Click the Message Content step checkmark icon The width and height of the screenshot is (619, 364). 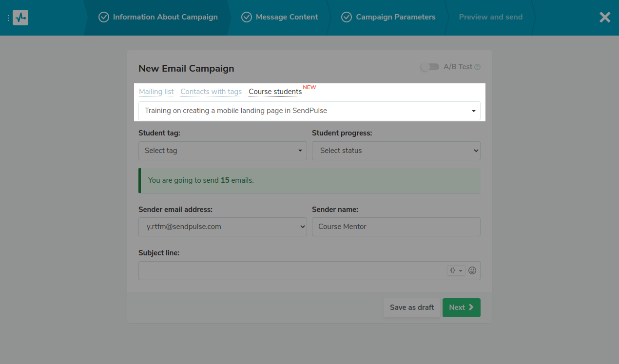tap(247, 17)
